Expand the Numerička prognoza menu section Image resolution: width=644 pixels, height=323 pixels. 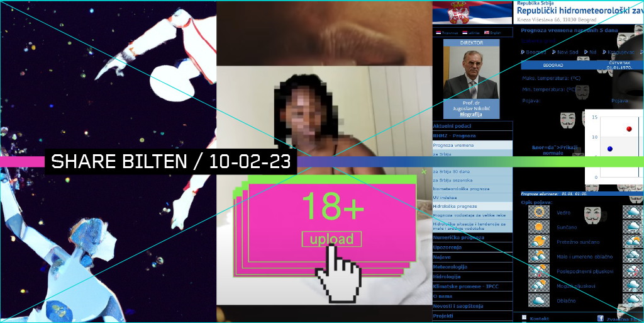click(x=458, y=237)
